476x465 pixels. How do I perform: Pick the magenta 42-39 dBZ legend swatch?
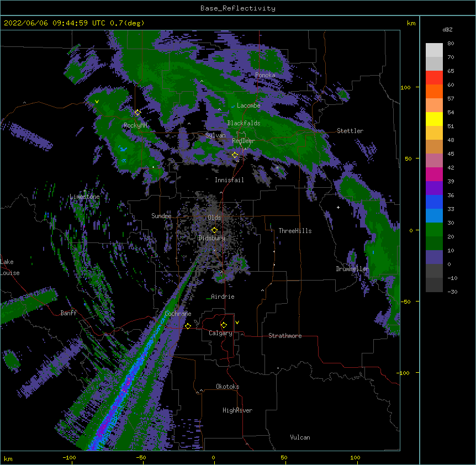434,174
